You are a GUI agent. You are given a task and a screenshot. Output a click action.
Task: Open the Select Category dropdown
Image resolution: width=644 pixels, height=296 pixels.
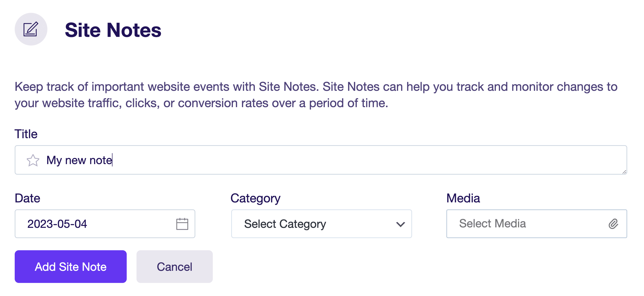(322, 224)
